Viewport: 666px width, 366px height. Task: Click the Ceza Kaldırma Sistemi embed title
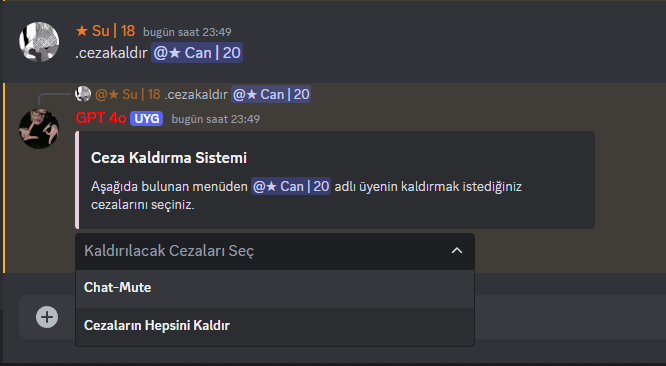point(169,158)
